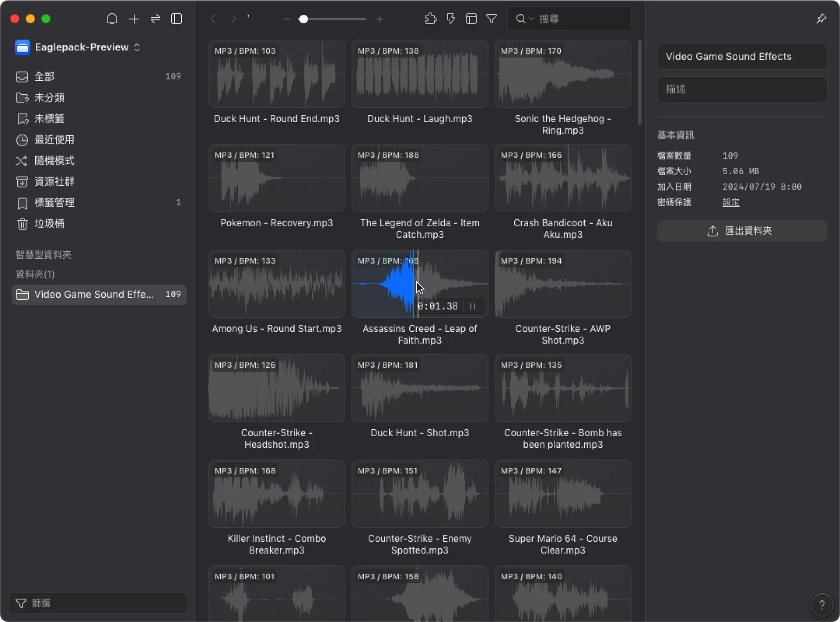Select 未標籤 in the sidebar
This screenshot has height=622, width=840.
pyautogui.click(x=98, y=118)
